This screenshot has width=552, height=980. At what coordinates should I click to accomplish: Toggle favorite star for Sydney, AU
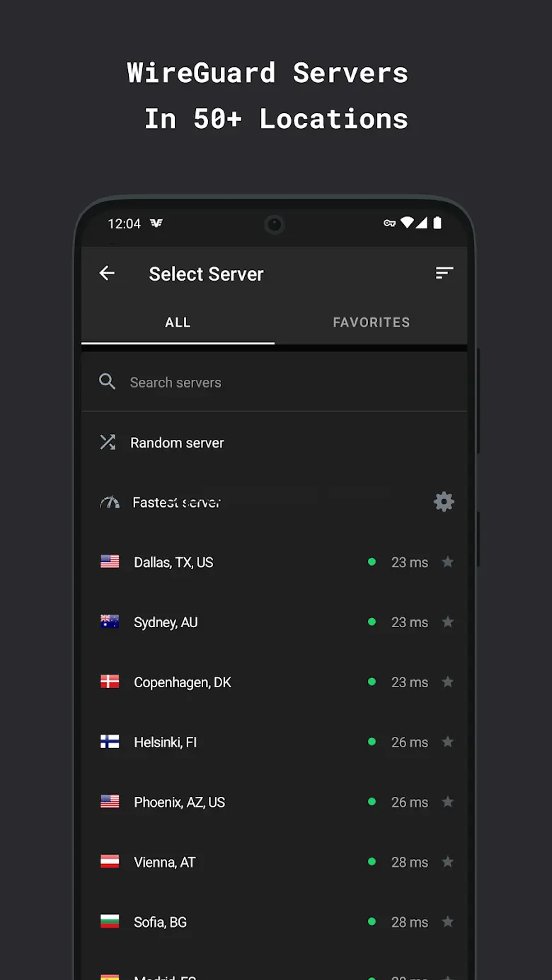coord(447,622)
